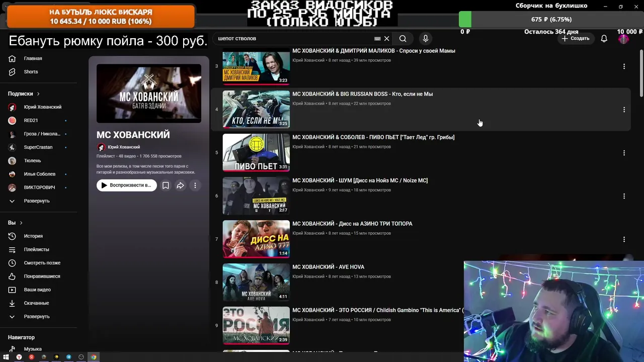The width and height of the screenshot is (644, 362).
Task: Clear the search query with the X
Action: pyautogui.click(x=386, y=39)
